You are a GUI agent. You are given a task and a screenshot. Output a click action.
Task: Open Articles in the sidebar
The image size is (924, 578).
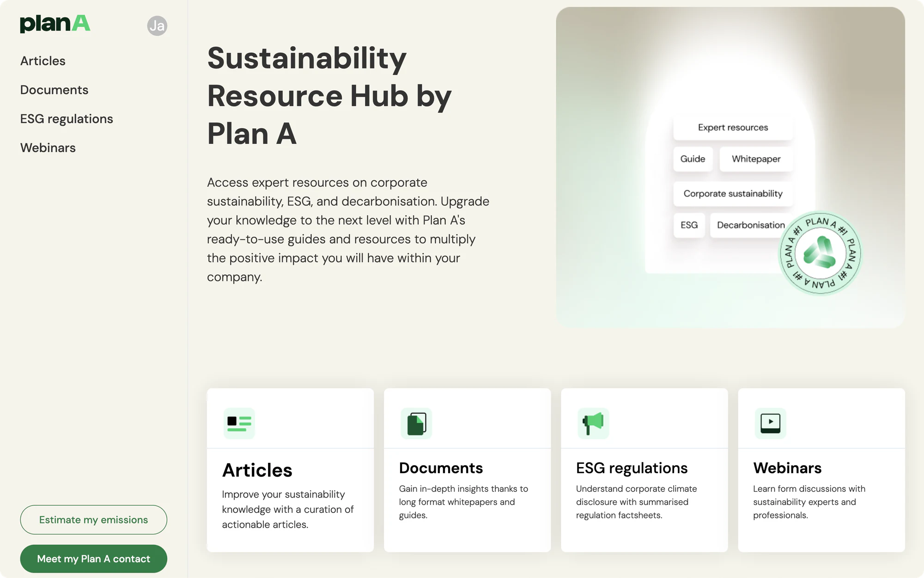coord(43,61)
